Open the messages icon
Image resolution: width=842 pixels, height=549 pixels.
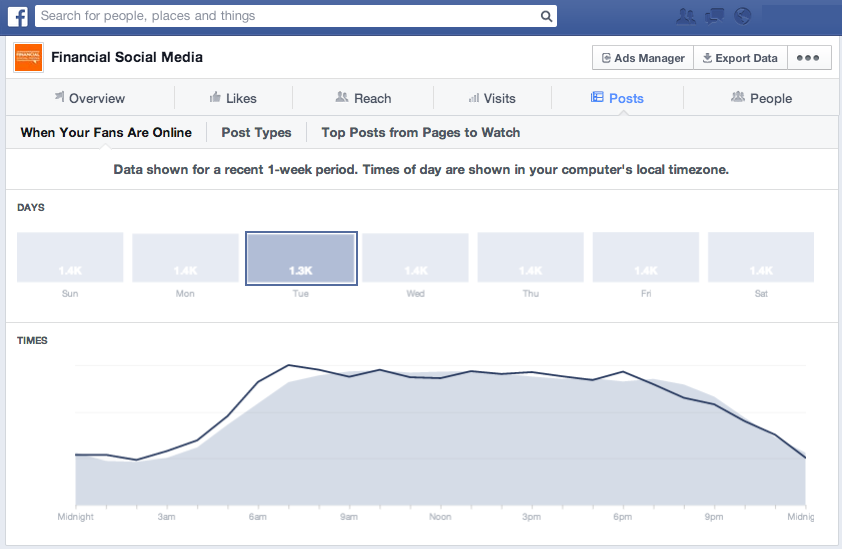[x=714, y=16]
